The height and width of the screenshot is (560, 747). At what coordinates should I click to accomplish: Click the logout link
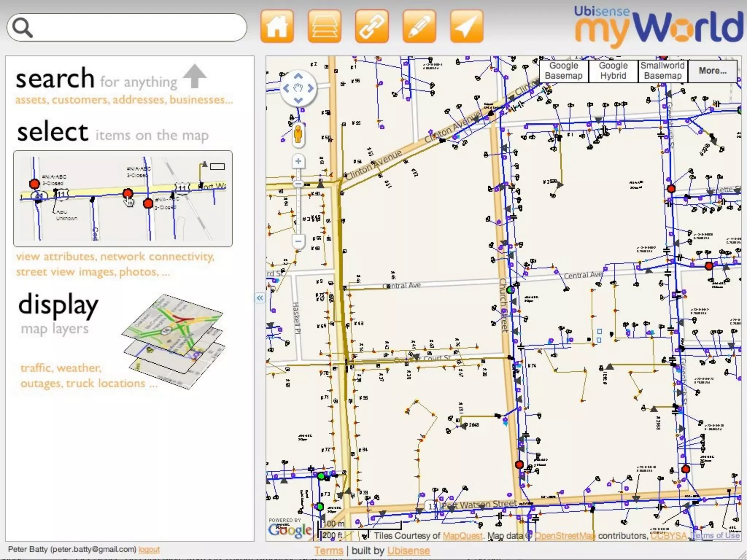(149, 549)
